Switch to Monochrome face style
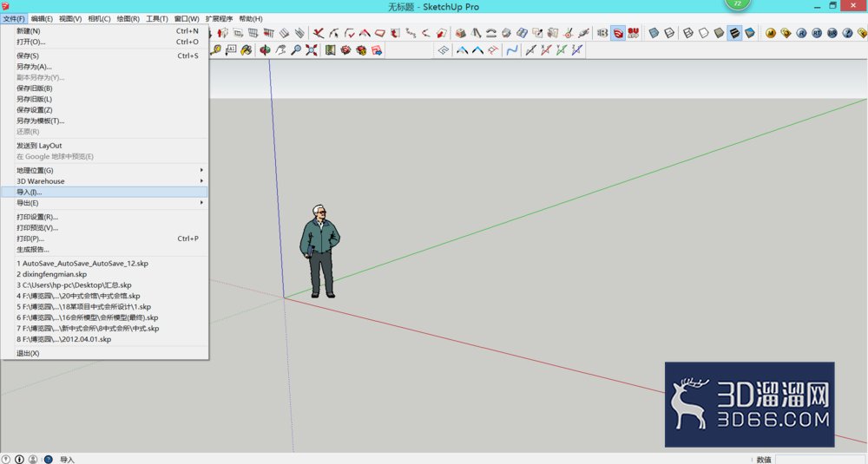 click(750, 33)
